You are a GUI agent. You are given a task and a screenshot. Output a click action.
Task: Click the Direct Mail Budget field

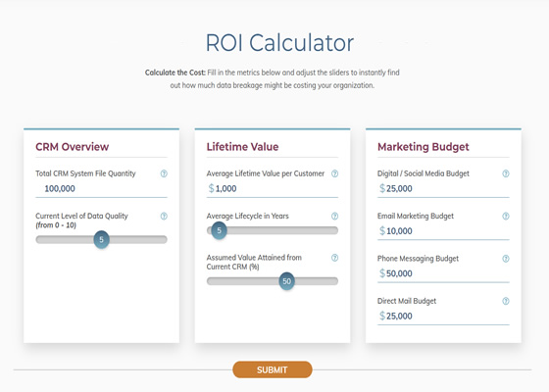point(443,316)
